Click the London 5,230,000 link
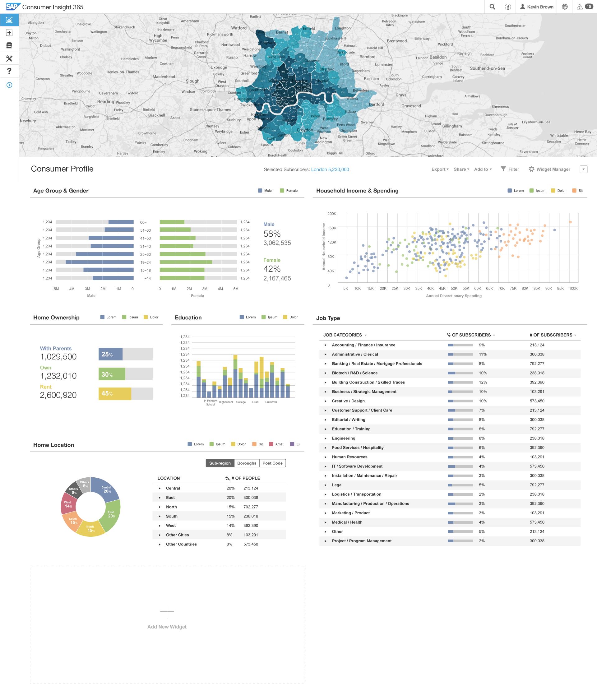Screen dimensions: 597x700 tap(330, 169)
